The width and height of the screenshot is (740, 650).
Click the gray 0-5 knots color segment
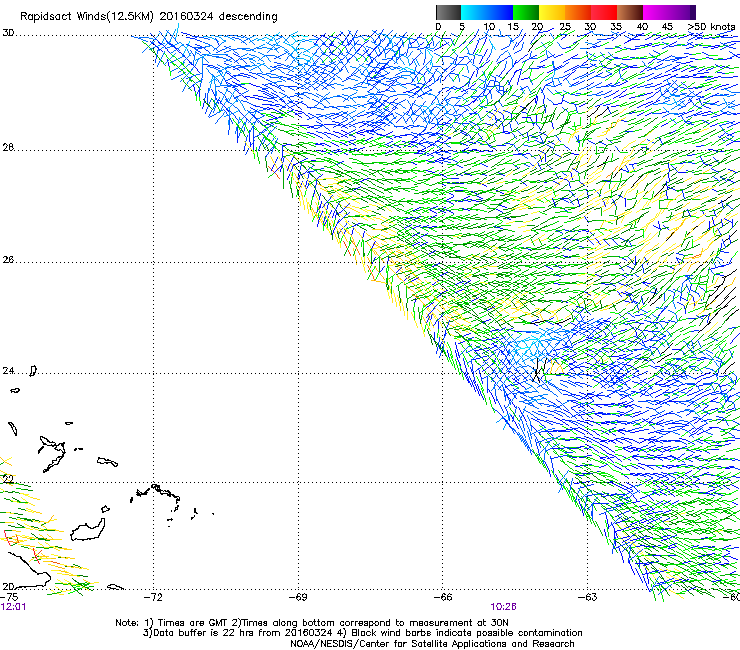tap(449, 12)
